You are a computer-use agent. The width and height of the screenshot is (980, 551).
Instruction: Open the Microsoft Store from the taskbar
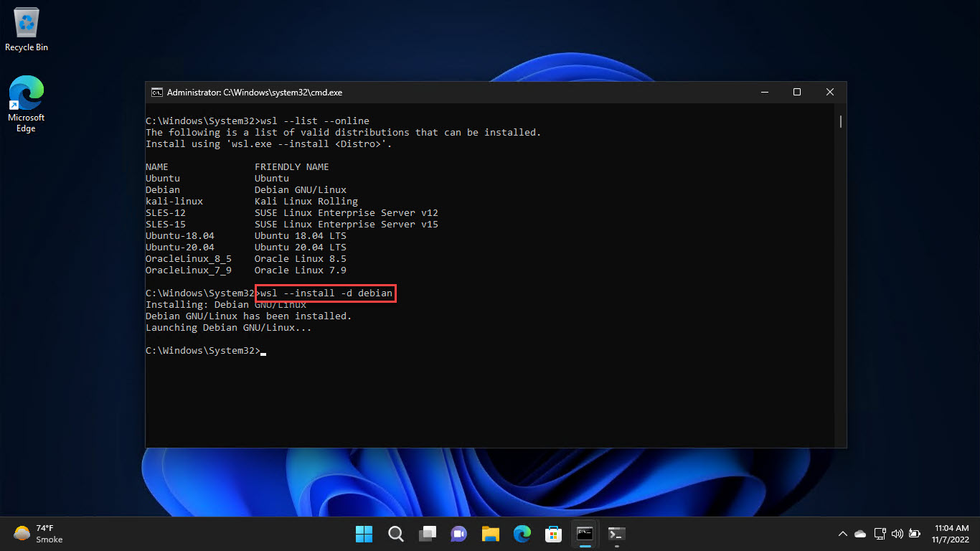pyautogui.click(x=553, y=534)
